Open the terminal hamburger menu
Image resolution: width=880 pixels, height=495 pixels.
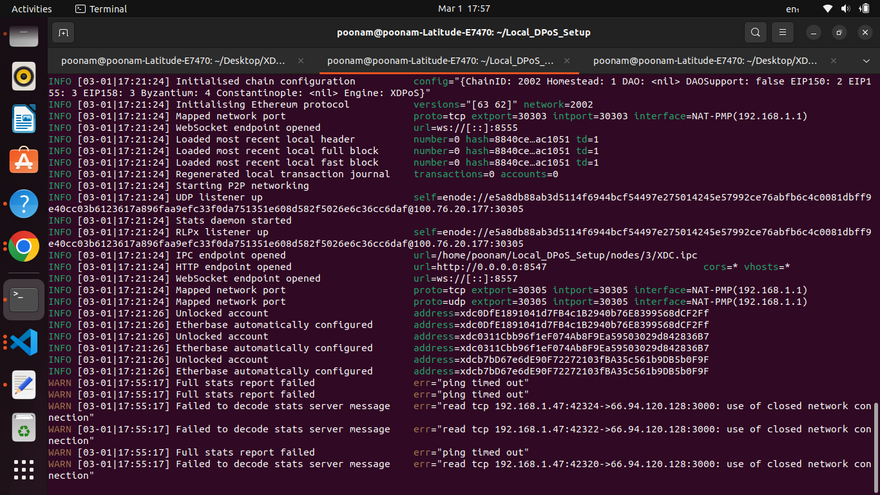(782, 33)
